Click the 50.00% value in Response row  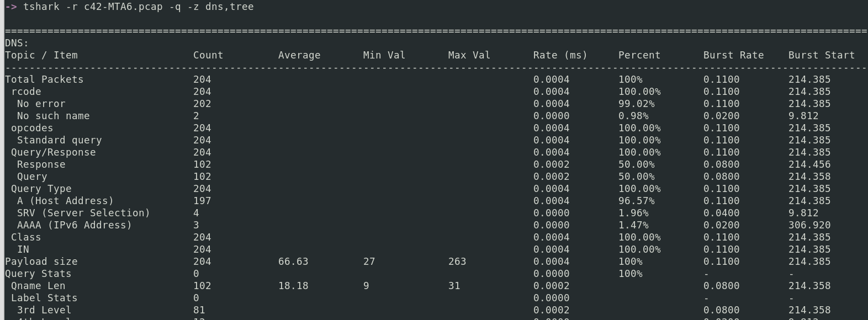point(637,164)
